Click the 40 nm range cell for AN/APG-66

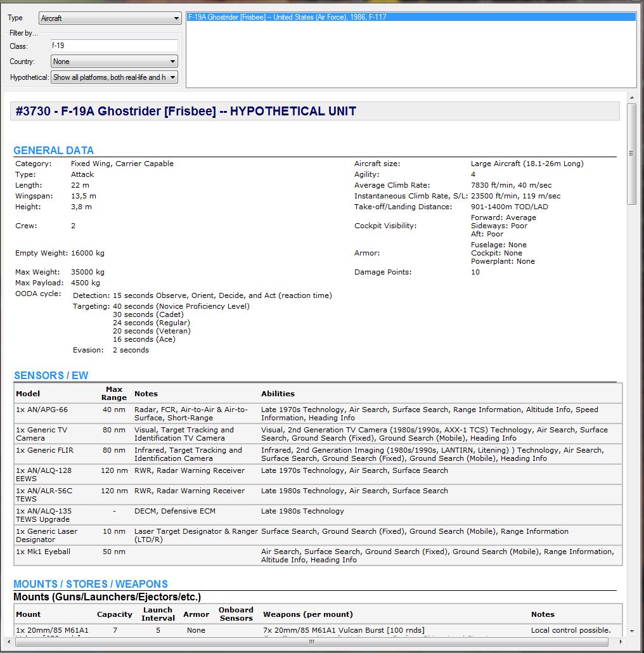[x=114, y=410]
